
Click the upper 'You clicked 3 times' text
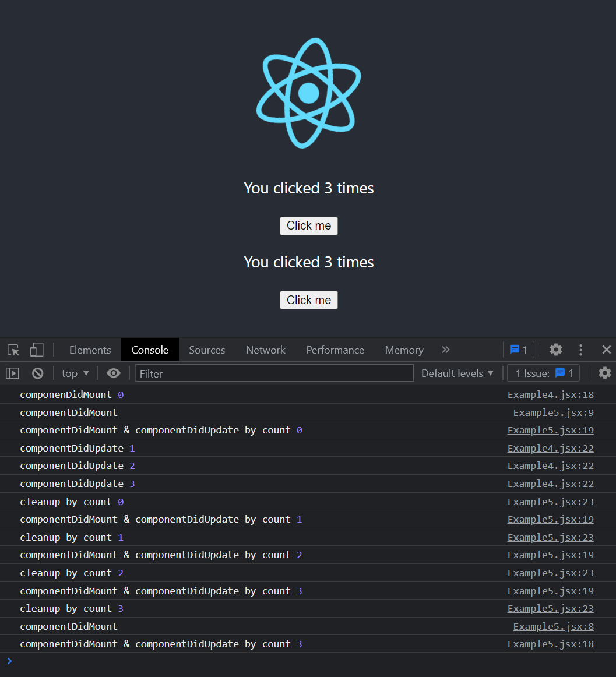click(x=308, y=188)
